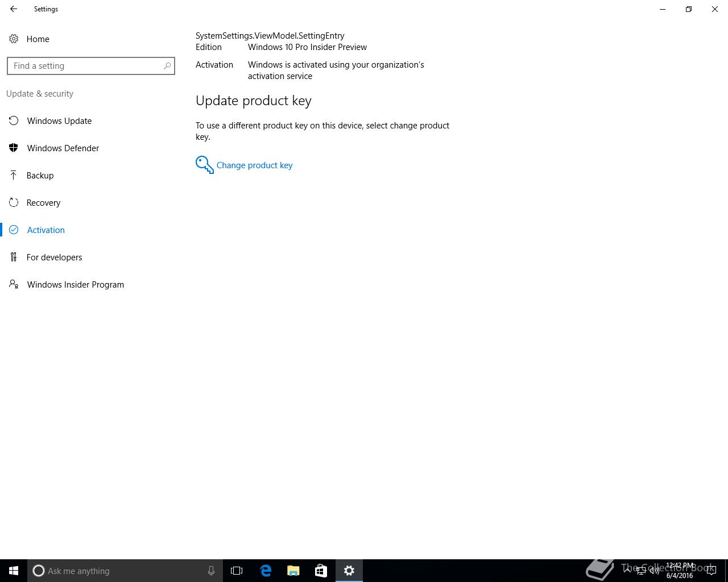Open Task View from taskbar
728x582 pixels.
pos(237,571)
